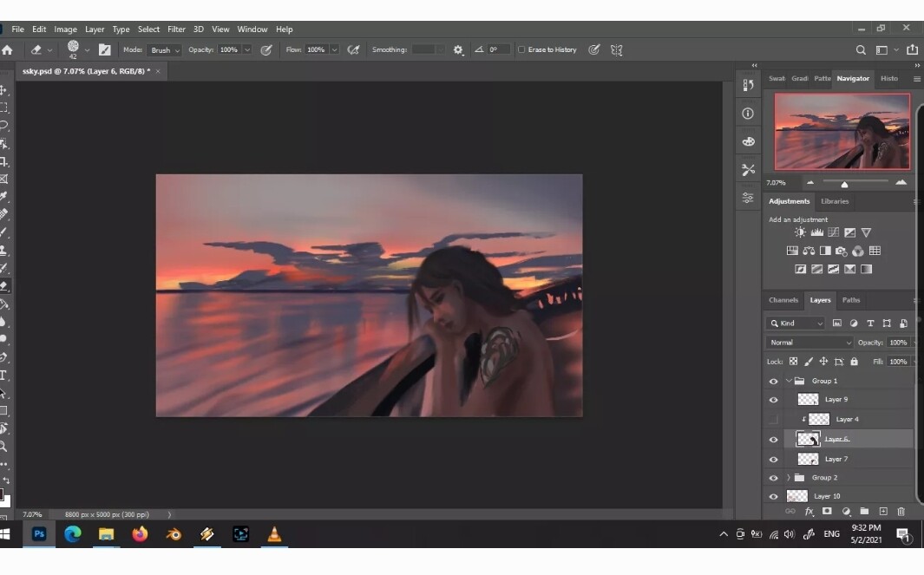The image size is (924, 575).
Task: Open the brush smoothing options gear
Action: [458, 50]
